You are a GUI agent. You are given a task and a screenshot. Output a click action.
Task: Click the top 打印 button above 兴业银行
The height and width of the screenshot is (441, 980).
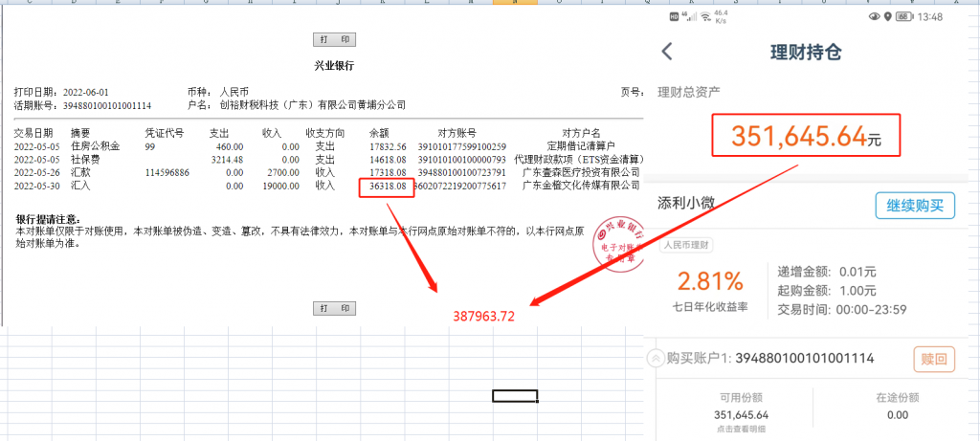[334, 39]
